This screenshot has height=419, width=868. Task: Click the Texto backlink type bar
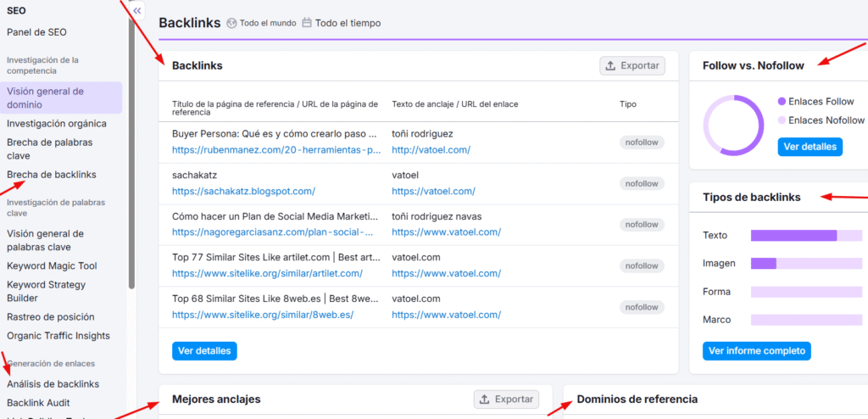(793, 235)
